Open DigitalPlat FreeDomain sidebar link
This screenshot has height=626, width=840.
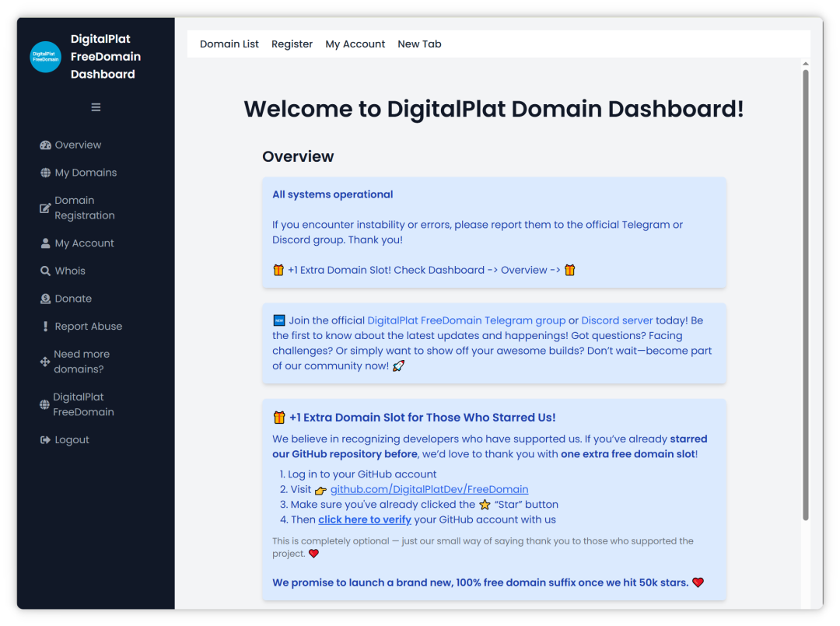pyautogui.click(x=83, y=404)
